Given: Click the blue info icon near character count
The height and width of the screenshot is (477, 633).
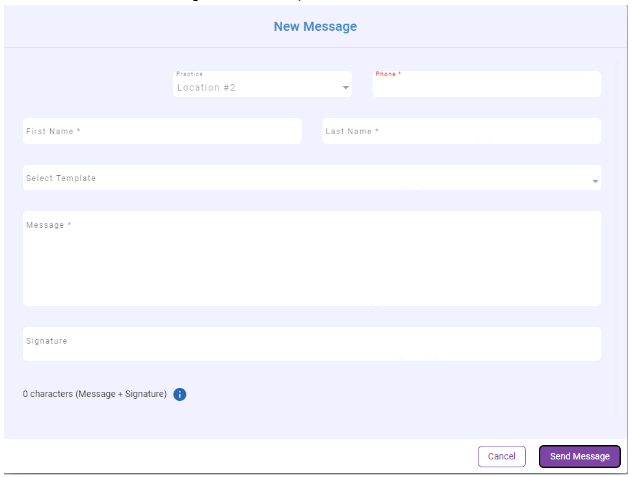Looking at the screenshot, I should (180, 394).
